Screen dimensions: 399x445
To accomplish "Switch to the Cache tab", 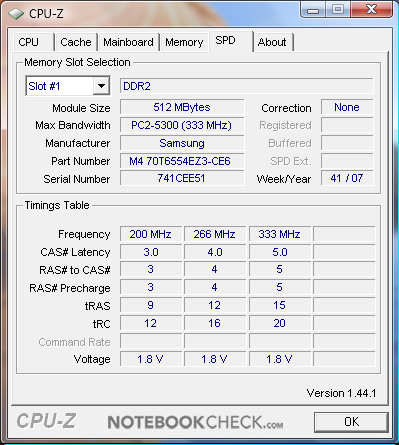I will tap(76, 42).
